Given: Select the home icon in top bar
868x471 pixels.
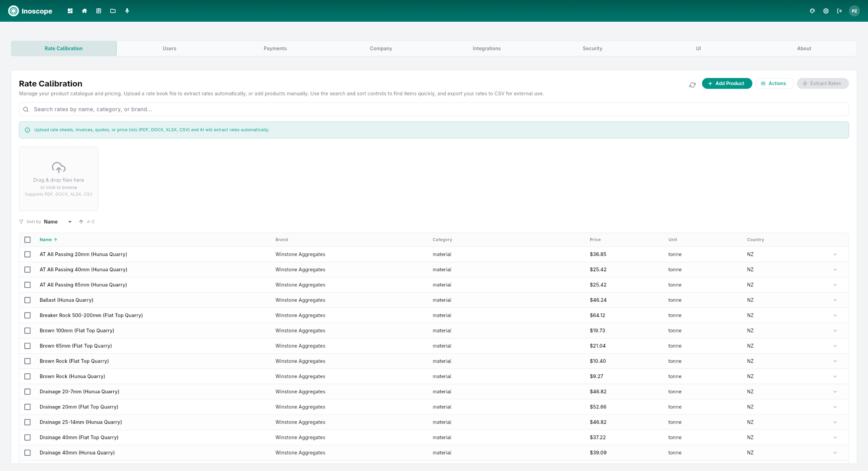Looking at the screenshot, I should (x=84, y=11).
